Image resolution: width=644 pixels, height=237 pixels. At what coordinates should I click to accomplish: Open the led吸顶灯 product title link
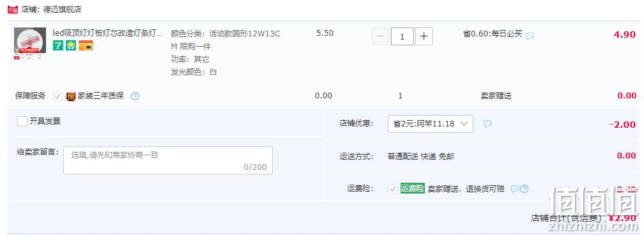107,33
